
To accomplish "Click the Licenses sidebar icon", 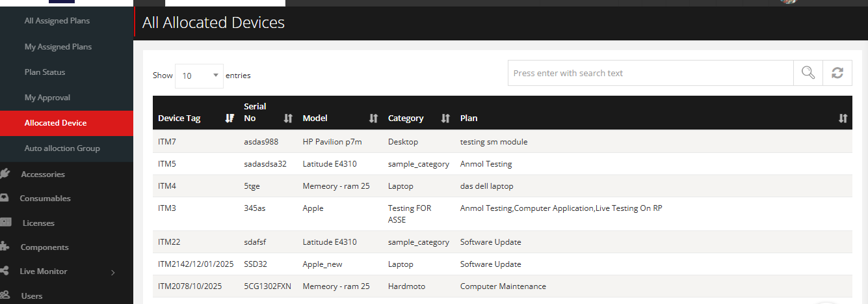I will coord(6,223).
